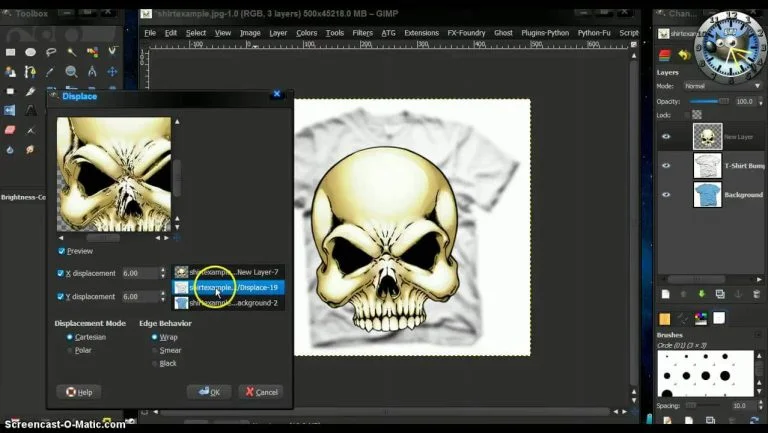Pick the Free Select lasso tool
This screenshot has width=768, height=433.
coord(51,52)
